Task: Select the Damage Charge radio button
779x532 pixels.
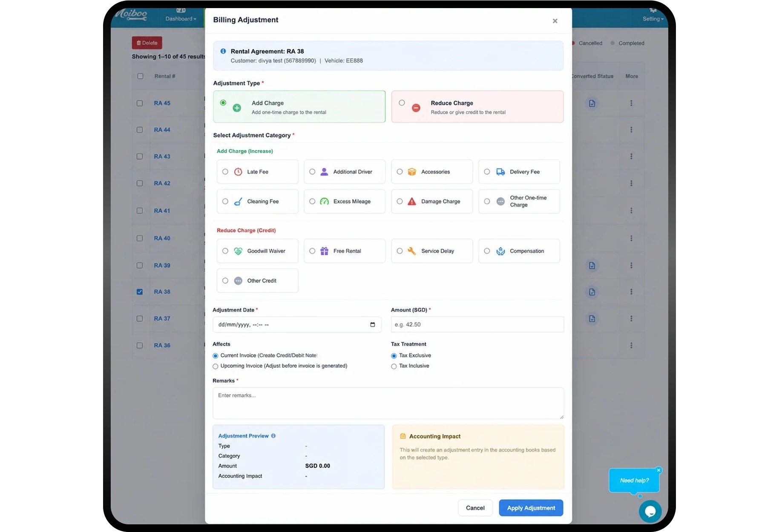Action: (x=400, y=202)
